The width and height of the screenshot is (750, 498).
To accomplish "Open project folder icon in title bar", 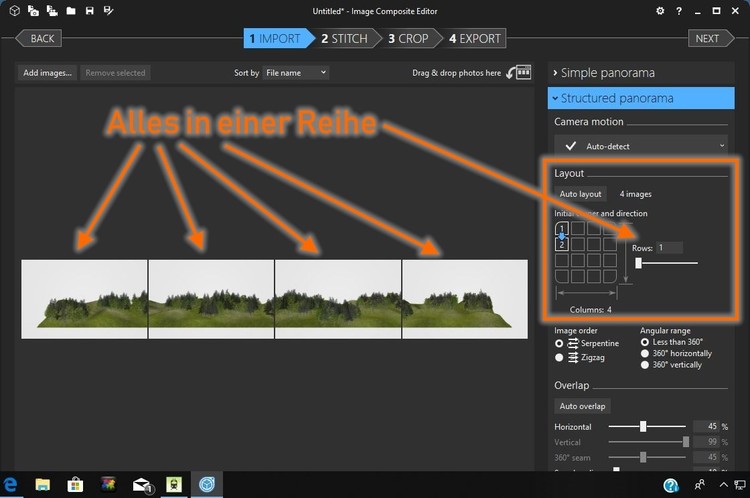I will point(71,11).
